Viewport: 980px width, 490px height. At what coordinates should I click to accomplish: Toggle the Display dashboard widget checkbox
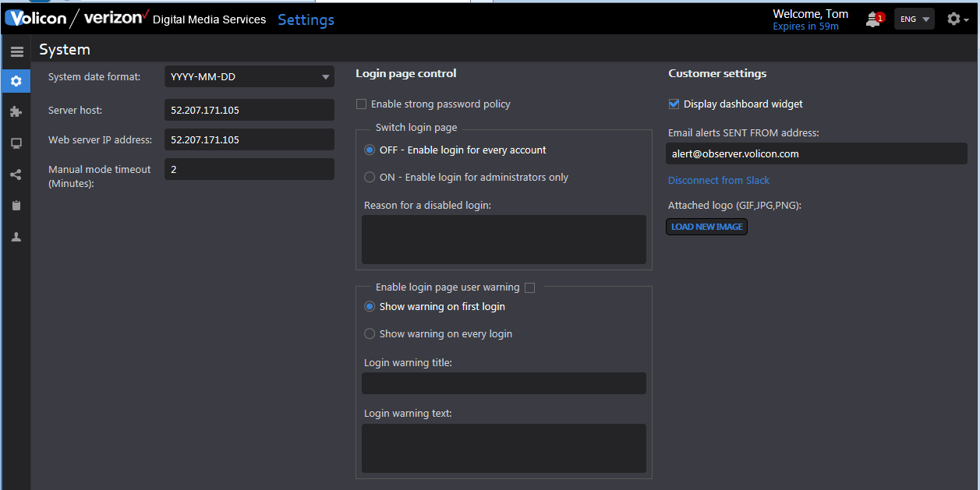pyautogui.click(x=674, y=104)
